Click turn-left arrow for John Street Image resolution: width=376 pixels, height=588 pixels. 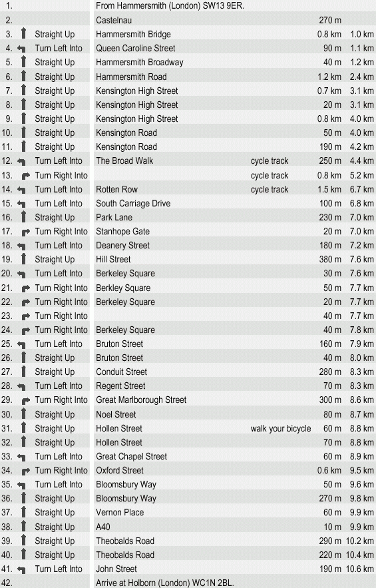22,569
